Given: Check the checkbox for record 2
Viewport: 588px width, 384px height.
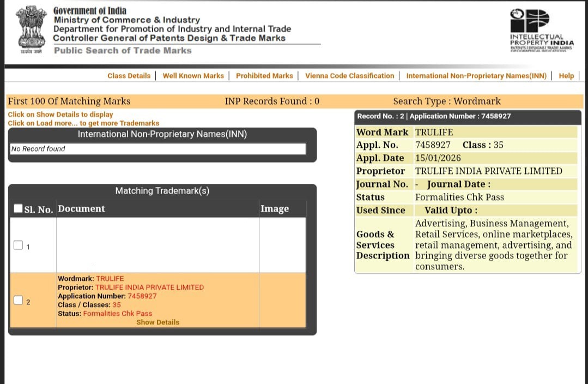Looking at the screenshot, I should [x=18, y=299].
